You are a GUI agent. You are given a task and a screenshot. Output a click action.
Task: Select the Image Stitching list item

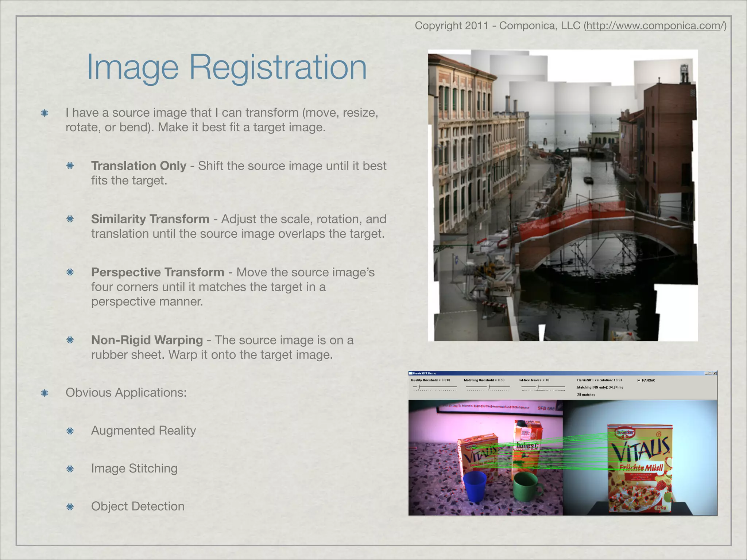134,468
